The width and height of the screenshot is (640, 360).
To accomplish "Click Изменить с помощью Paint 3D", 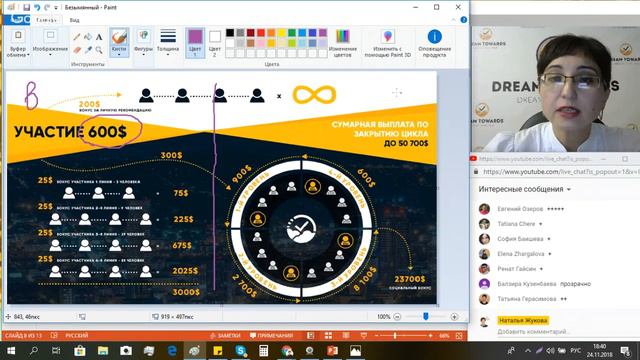I will pos(388,43).
